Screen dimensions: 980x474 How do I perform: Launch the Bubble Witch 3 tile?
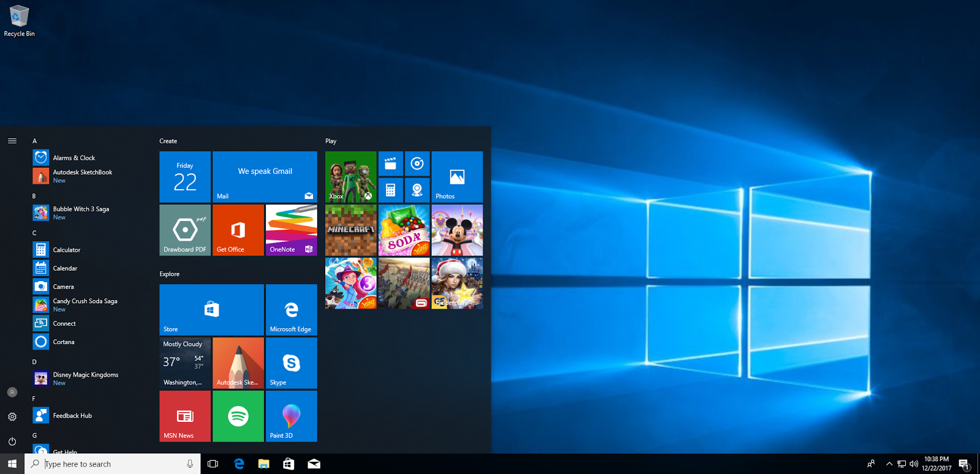coord(350,283)
